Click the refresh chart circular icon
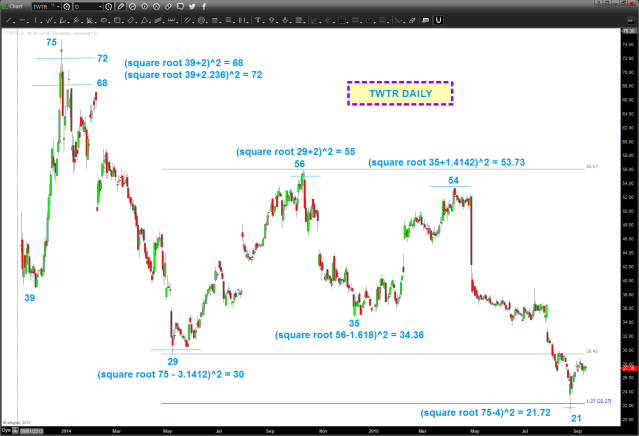This screenshot has width=639, height=436. click(132, 7)
